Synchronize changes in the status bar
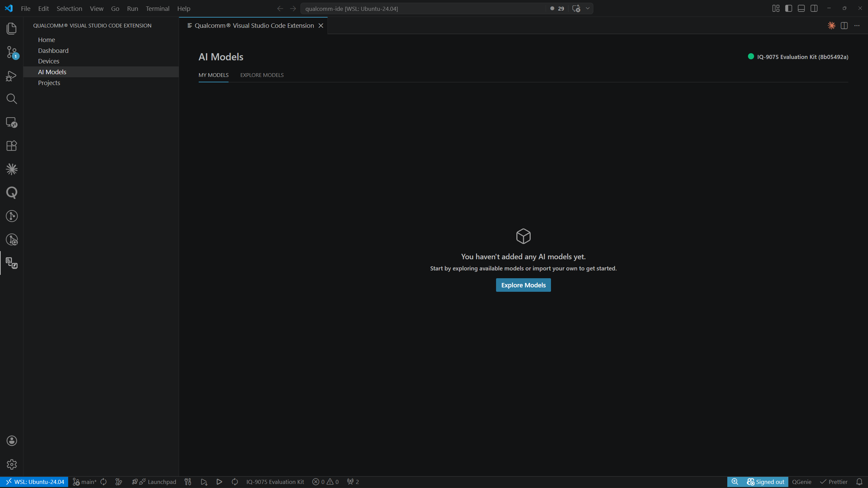The width and height of the screenshot is (868, 488). point(104,482)
